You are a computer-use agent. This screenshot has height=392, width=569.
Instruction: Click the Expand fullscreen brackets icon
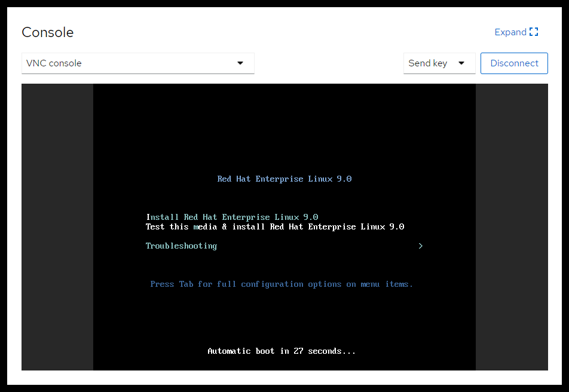tap(534, 32)
